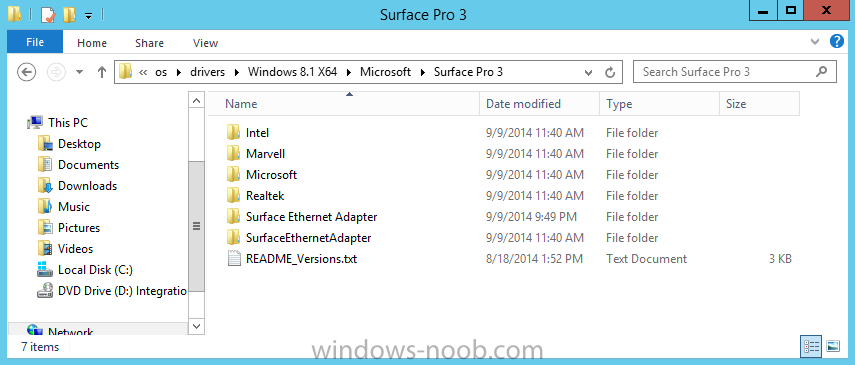Screen dimensions: 855x365
Task: Click 'Microsoft' in the address breadcrumb
Action: coord(386,72)
